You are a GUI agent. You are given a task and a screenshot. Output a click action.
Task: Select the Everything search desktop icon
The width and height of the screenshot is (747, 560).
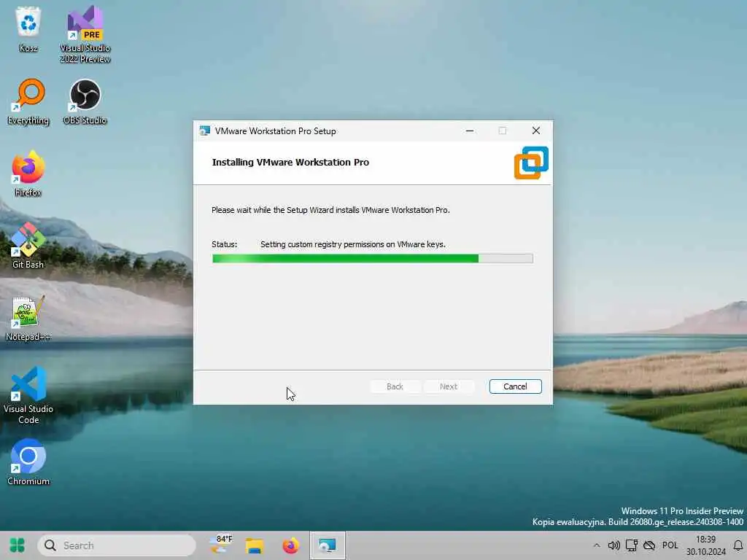pyautogui.click(x=28, y=101)
